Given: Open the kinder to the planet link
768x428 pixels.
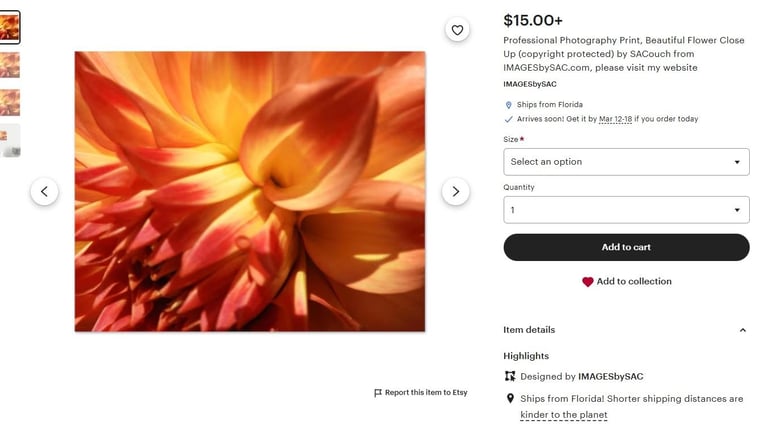Looking at the screenshot, I should pyautogui.click(x=563, y=415).
